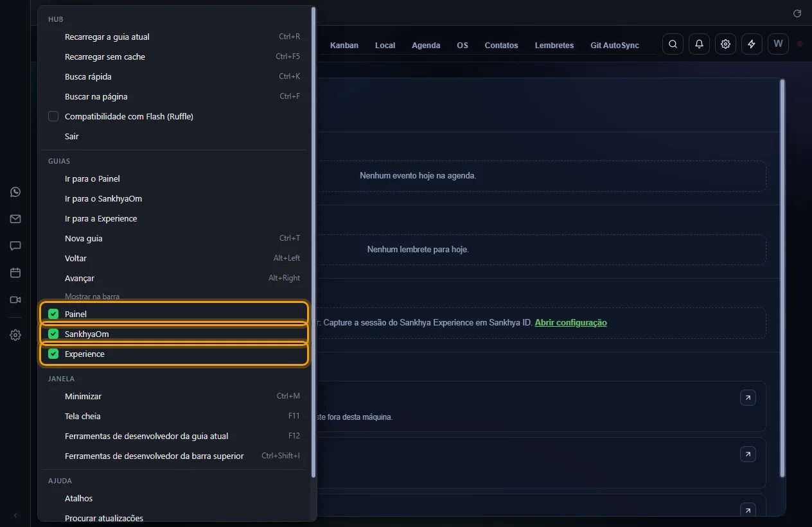Choose Avançar menu entry
Screen dimensions: 812x527
[x=174, y=278]
